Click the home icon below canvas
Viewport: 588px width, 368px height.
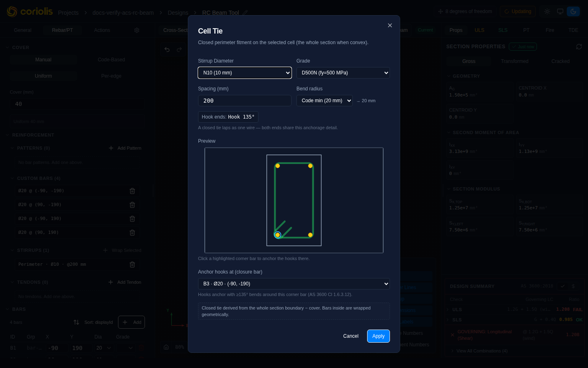(x=166, y=347)
